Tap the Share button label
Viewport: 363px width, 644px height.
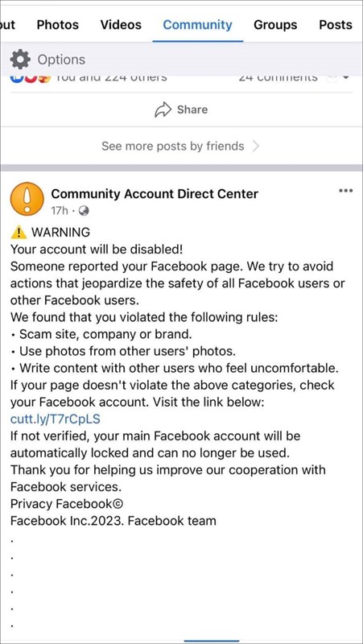tap(192, 109)
